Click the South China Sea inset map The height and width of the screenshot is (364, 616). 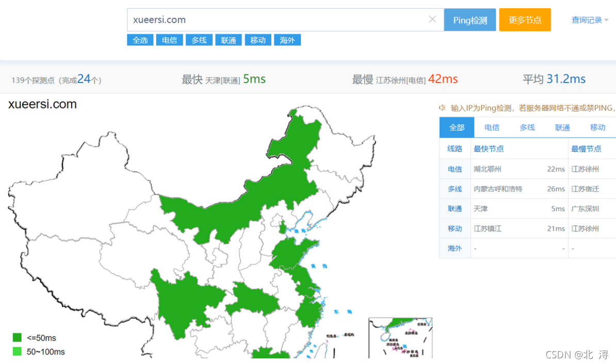(x=400, y=338)
